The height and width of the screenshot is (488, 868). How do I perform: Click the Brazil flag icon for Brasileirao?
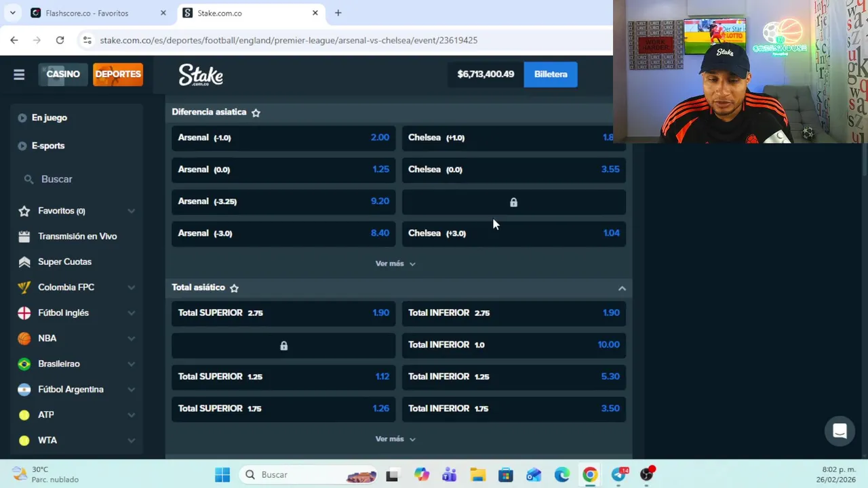click(24, 364)
